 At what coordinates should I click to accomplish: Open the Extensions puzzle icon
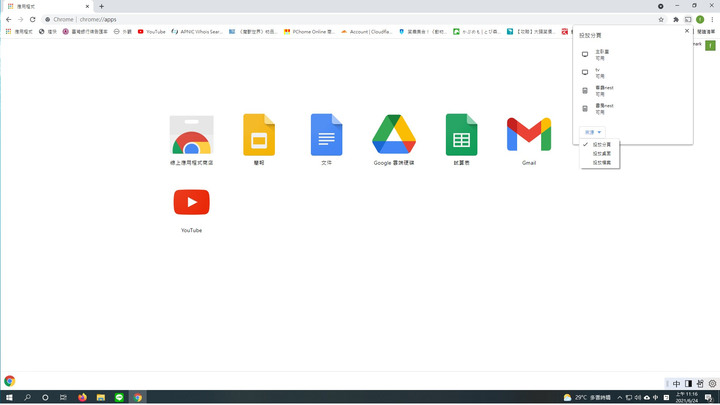(676, 19)
